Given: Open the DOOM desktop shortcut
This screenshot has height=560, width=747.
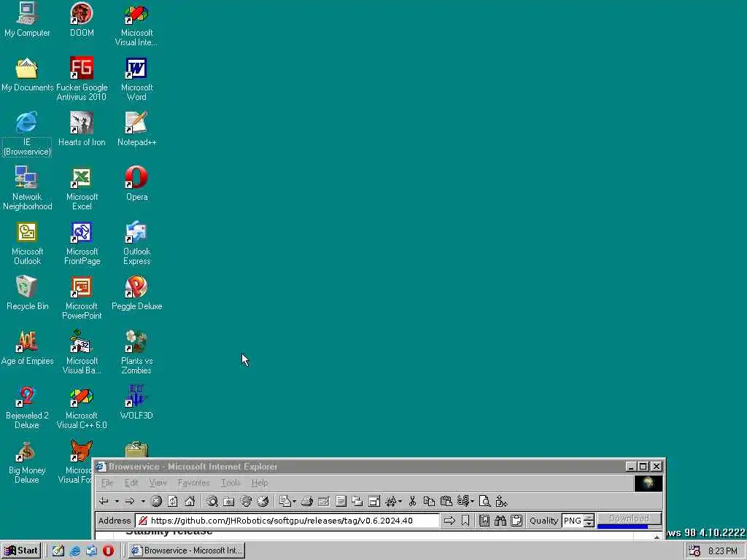Looking at the screenshot, I should pyautogui.click(x=82, y=20).
